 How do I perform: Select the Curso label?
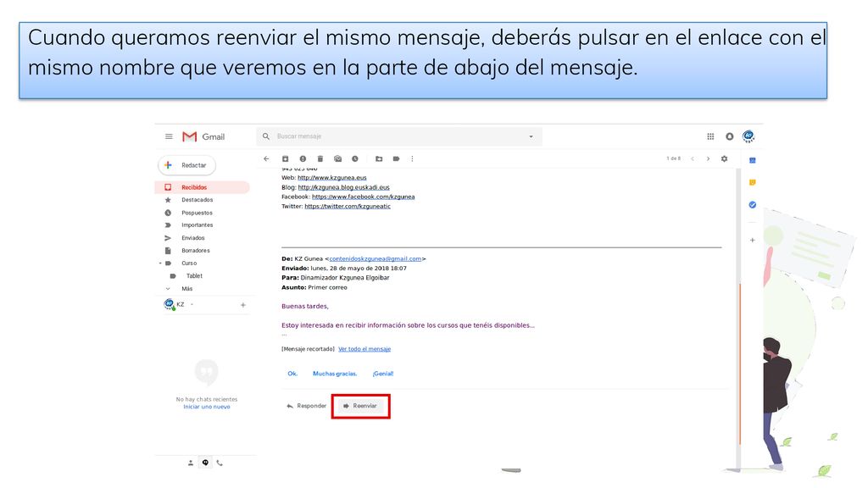189,263
